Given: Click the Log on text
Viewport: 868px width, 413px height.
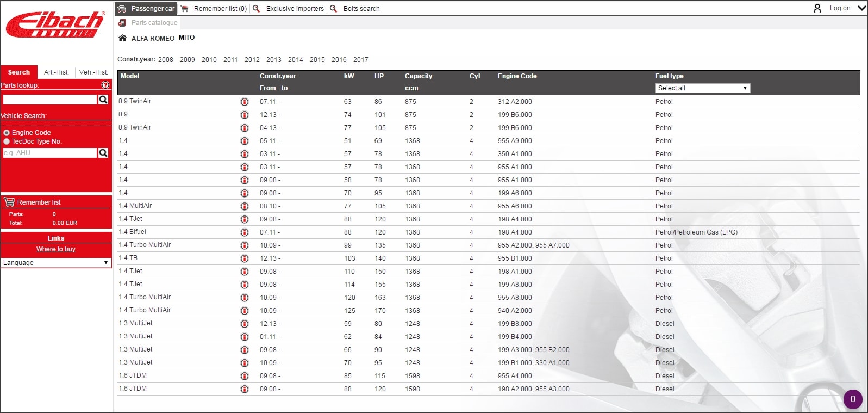Looking at the screenshot, I should (840, 8).
